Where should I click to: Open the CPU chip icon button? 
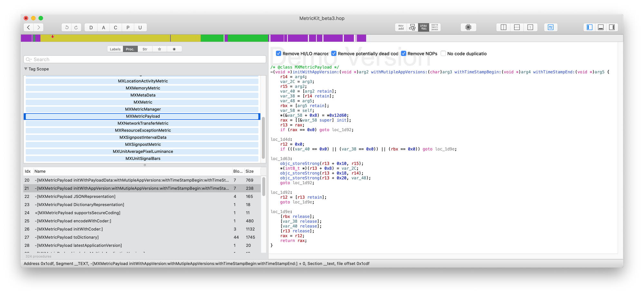point(469,27)
